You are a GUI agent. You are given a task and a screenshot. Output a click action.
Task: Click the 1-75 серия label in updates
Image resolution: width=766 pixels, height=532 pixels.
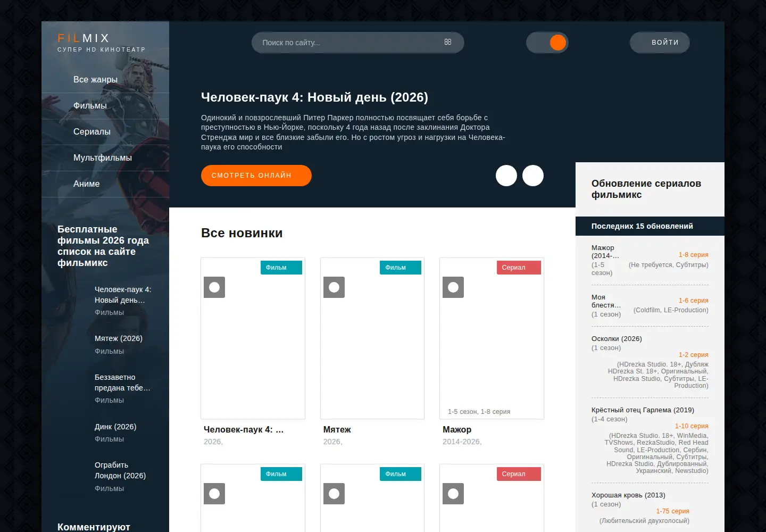(x=672, y=511)
